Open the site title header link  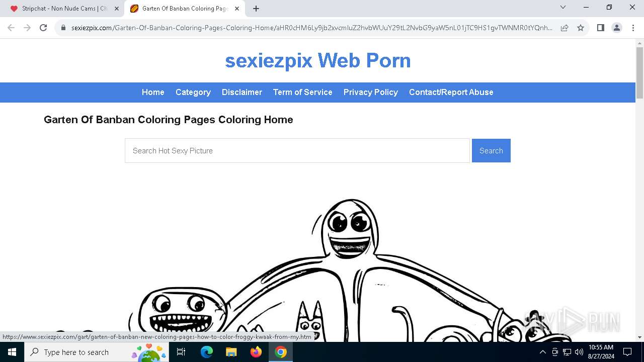(318, 60)
